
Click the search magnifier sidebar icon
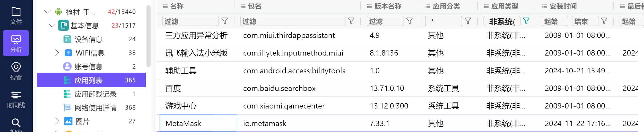coord(16,123)
